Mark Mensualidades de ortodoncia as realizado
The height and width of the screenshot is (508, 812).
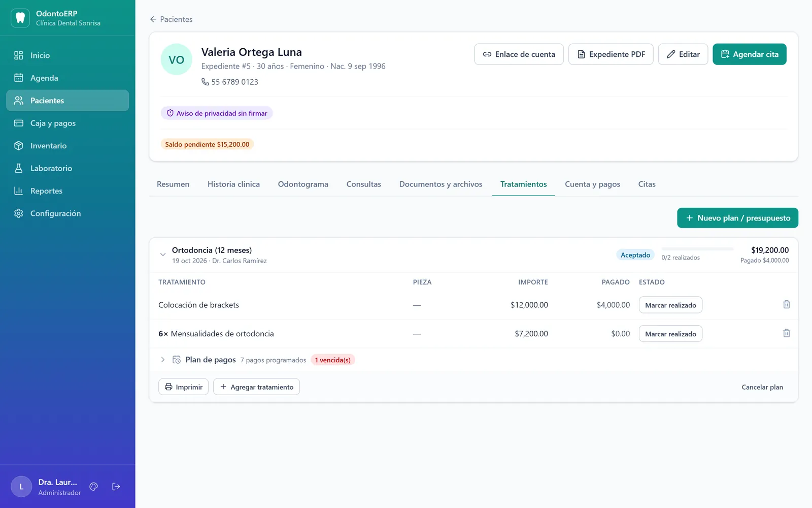tap(670, 334)
